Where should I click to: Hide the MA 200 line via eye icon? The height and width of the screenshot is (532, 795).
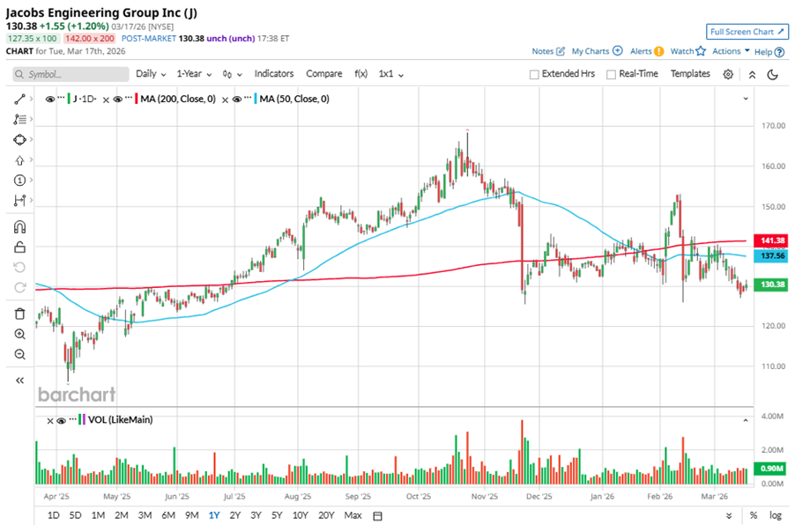point(117,100)
